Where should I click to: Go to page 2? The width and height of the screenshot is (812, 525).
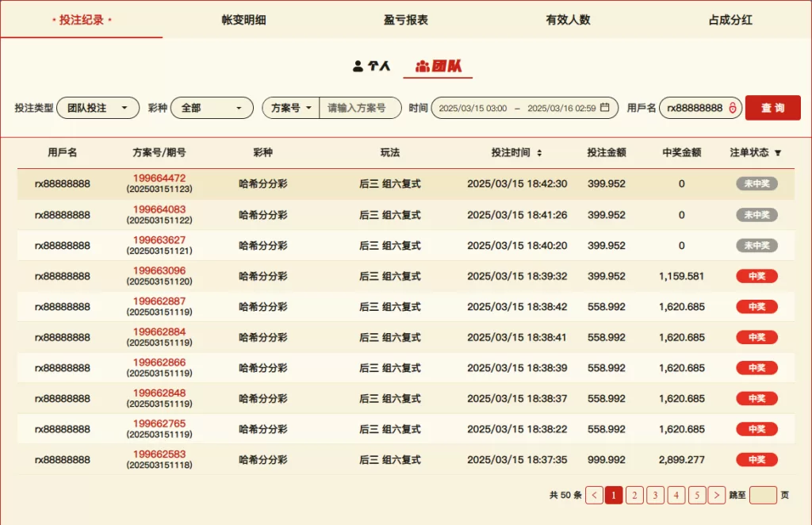(x=634, y=495)
